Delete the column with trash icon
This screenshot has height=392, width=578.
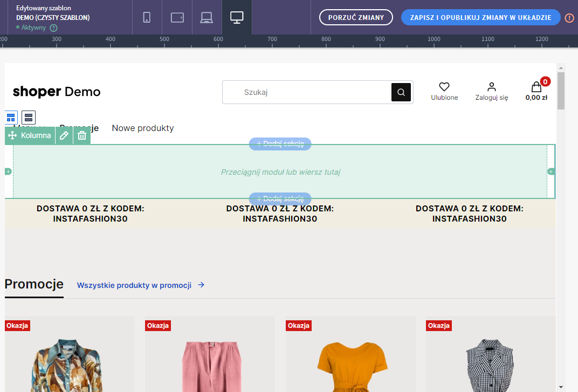(x=82, y=135)
